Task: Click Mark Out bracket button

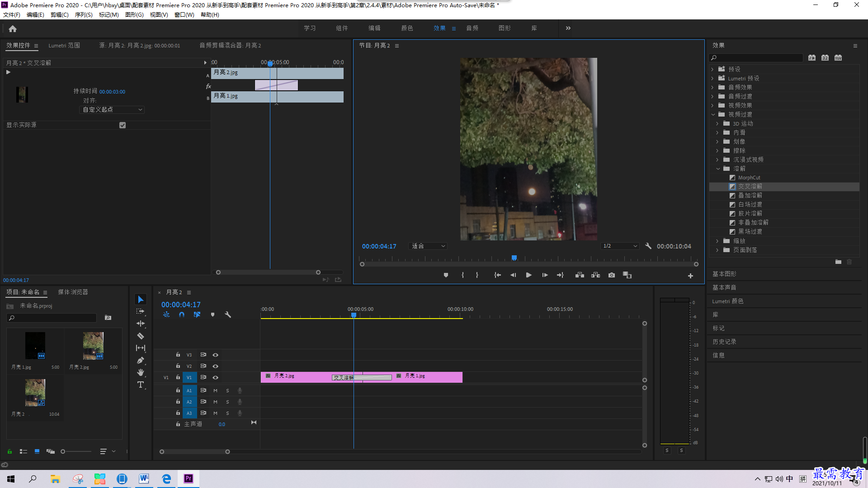Action: click(x=477, y=275)
